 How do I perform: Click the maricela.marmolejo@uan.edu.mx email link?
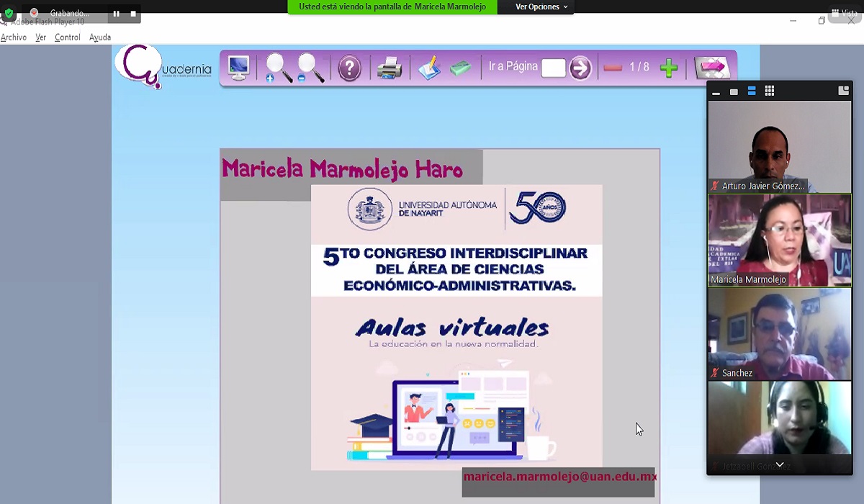click(x=560, y=477)
